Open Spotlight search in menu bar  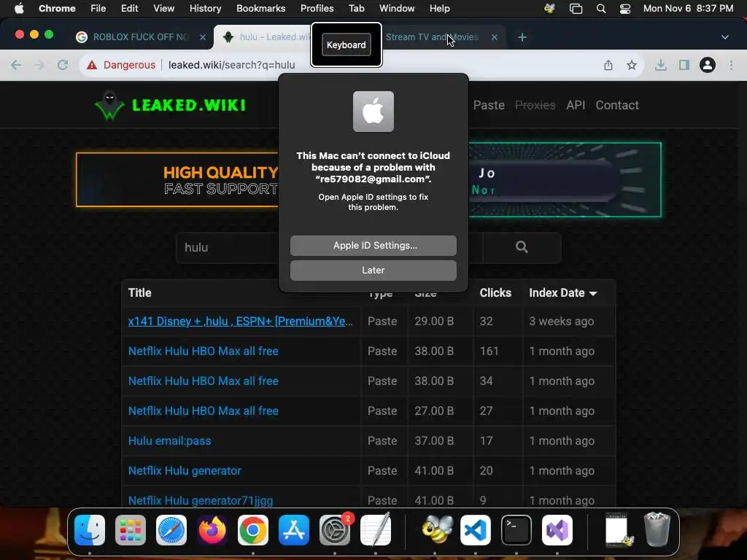[x=601, y=9]
